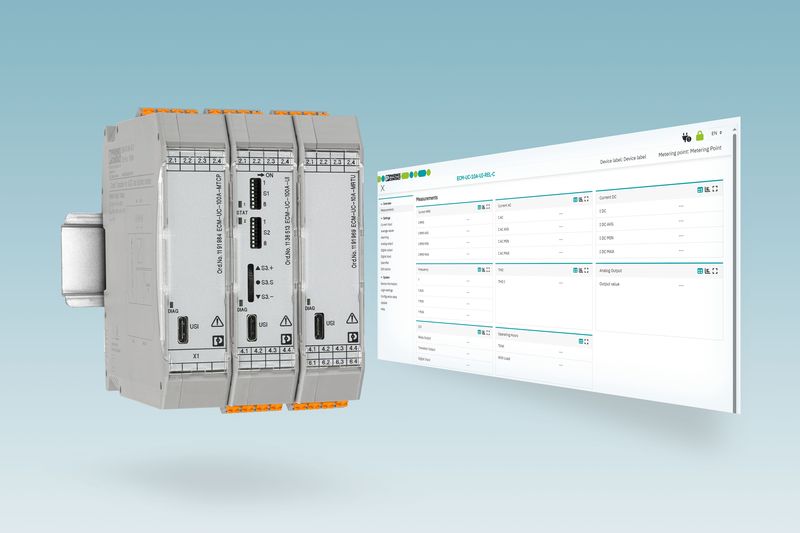Show chart view on Current DC card

707,189
